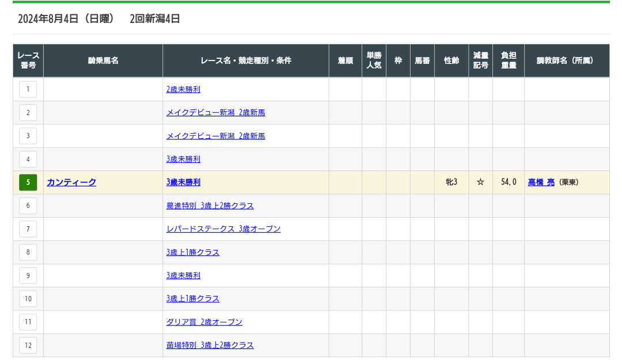622x364 pixels.
Task: Open horse カンティーク profile link
Action: point(71,183)
